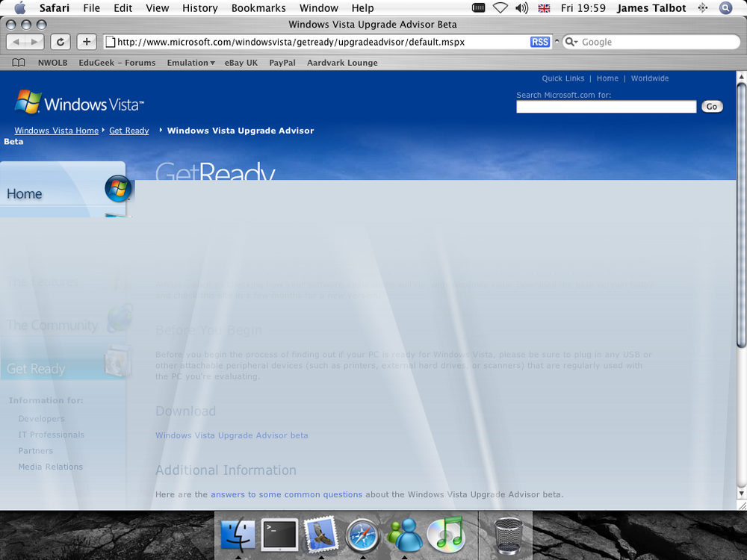Follow the Windows Vista Upgrade Advisor beta link
747x560 pixels.
[232, 435]
